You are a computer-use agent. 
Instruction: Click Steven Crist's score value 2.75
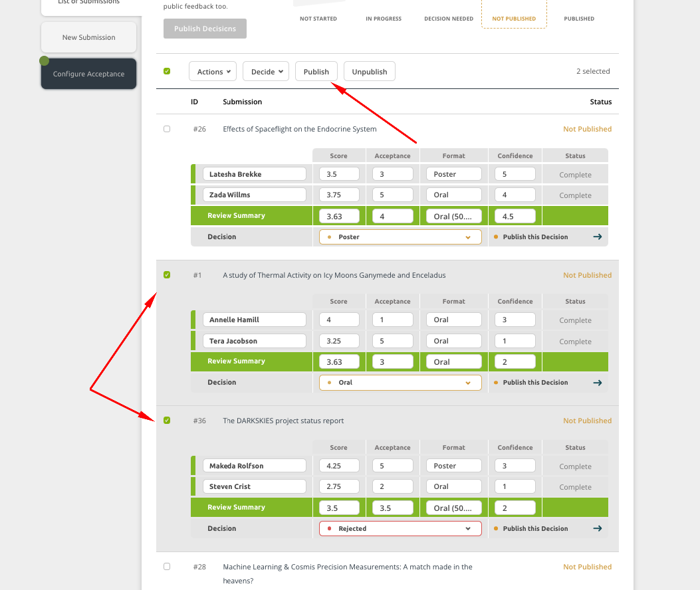click(339, 486)
